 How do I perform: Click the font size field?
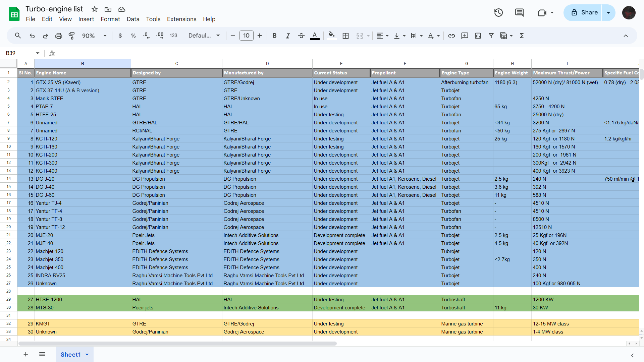click(247, 36)
